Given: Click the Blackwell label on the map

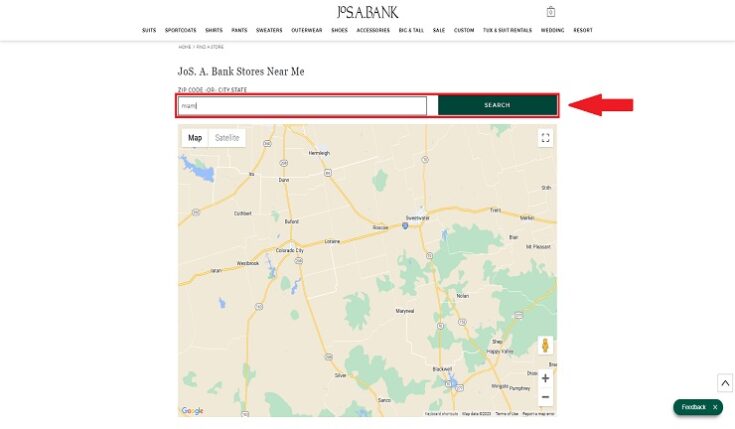Looking at the screenshot, I should pos(442,369).
